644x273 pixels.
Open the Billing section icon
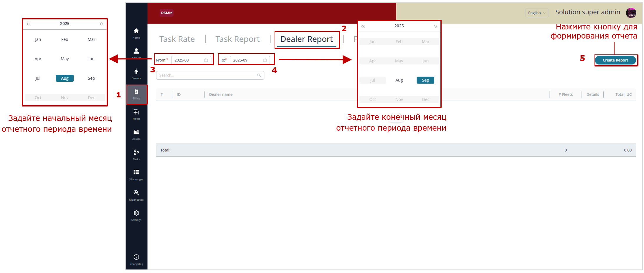[136, 94]
